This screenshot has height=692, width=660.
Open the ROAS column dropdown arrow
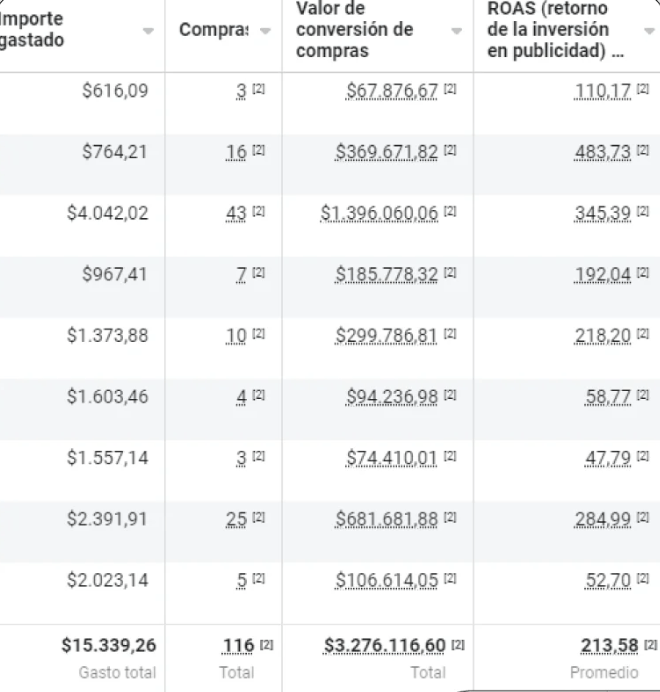(649, 31)
